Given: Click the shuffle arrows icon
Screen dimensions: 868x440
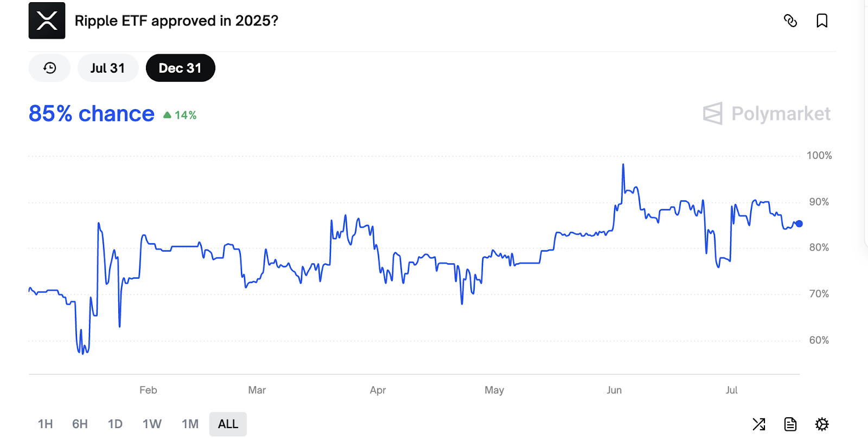Looking at the screenshot, I should tap(759, 424).
